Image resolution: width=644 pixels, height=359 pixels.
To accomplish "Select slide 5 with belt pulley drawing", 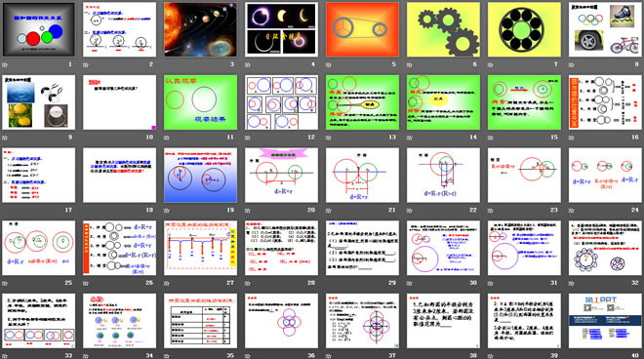I will click(362, 29).
